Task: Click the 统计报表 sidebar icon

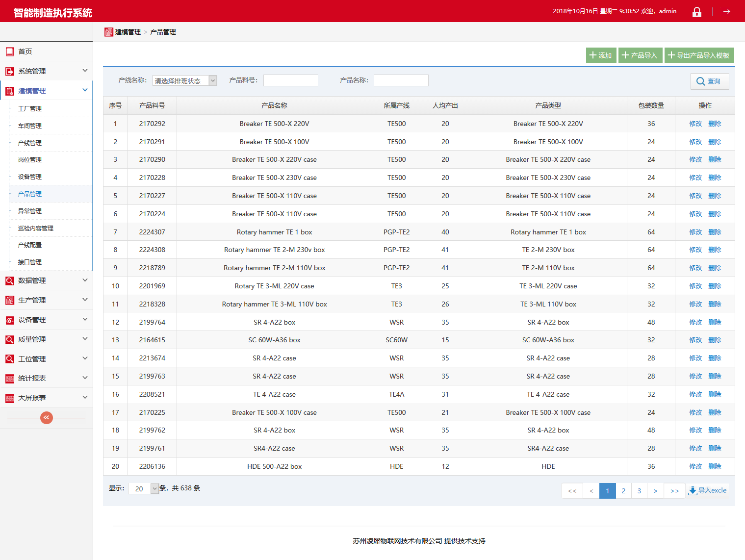Action: tap(10, 378)
